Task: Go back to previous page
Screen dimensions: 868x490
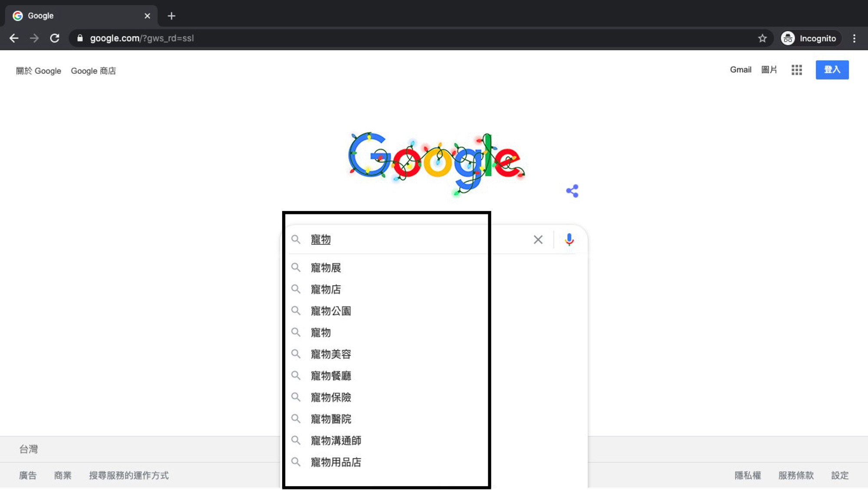Action: pos(14,38)
